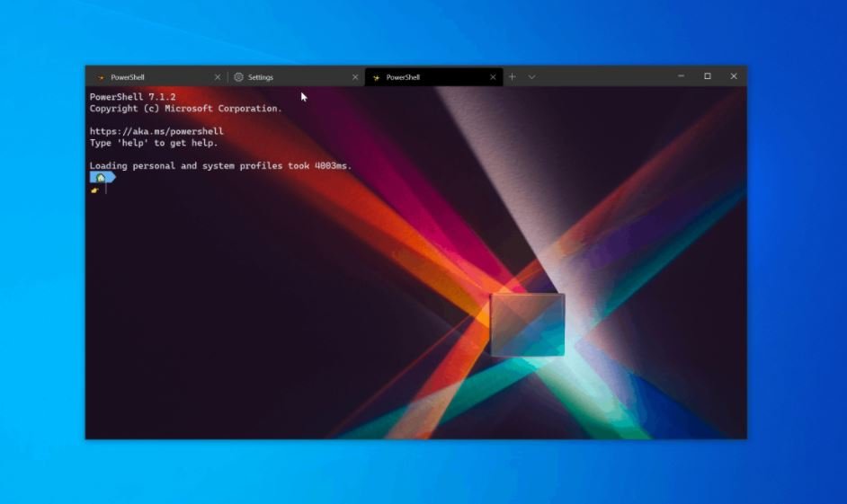Switch to the first PowerShell tab
This screenshot has width=847, height=504.
[156, 77]
